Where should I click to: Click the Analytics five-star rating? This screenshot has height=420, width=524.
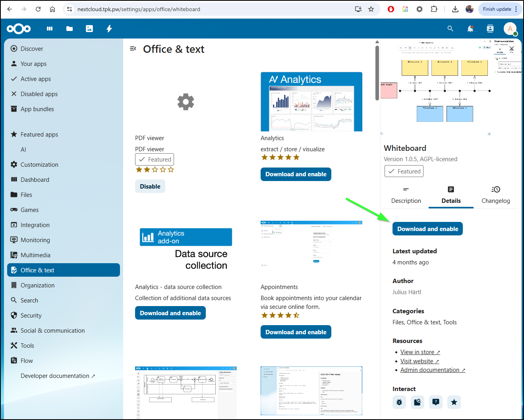(280, 158)
